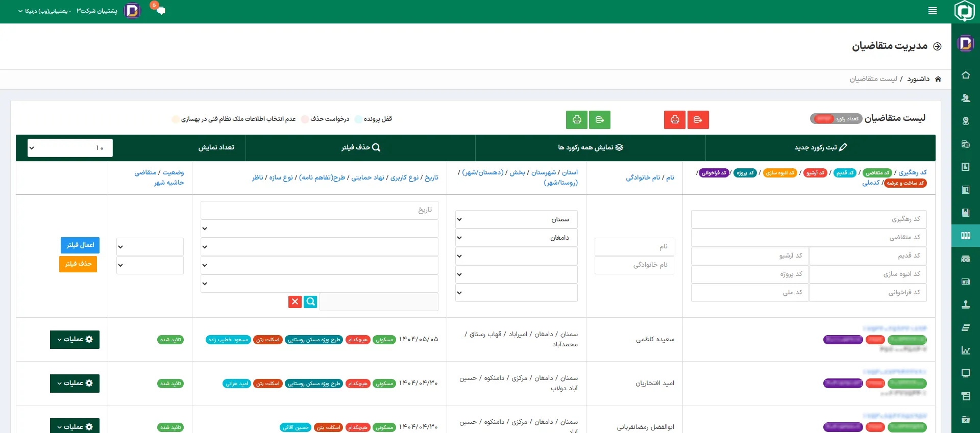Click تائید شده badge in امید افتخاریان row
Image resolution: width=980 pixels, height=433 pixels.
pos(170,384)
